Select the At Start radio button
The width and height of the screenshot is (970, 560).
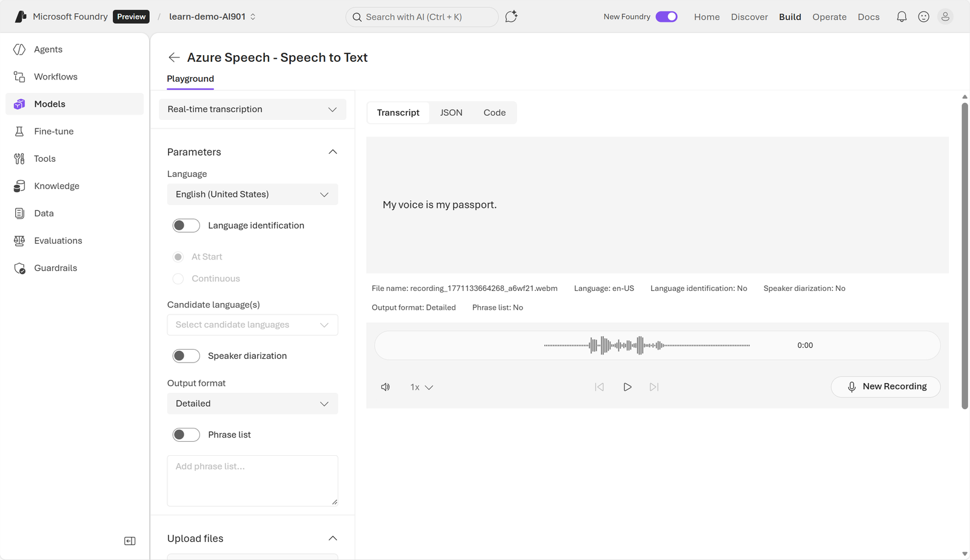[x=178, y=257]
